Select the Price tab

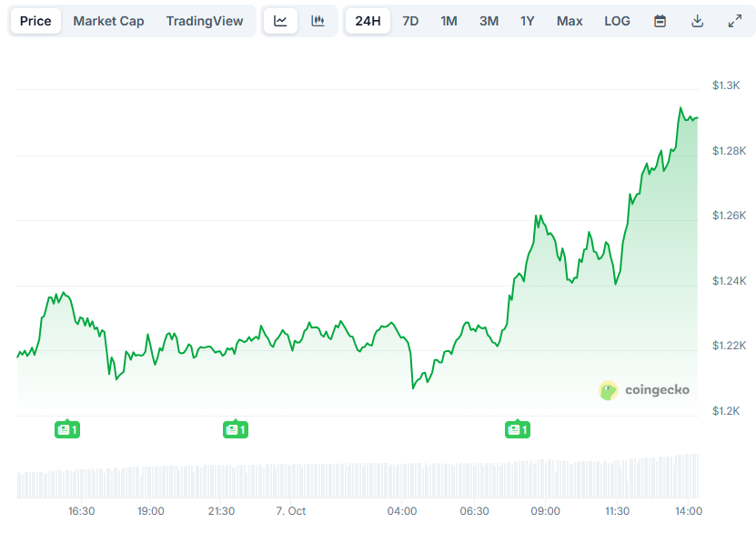pyautogui.click(x=35, y=21)
